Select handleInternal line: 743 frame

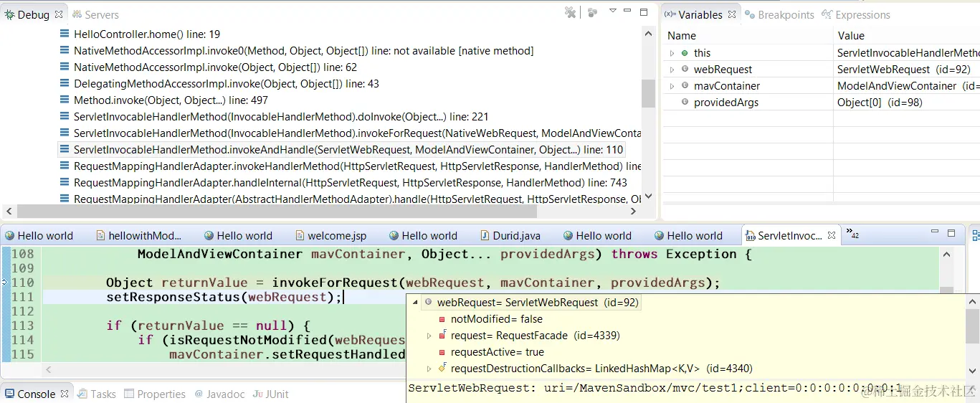(x=351, y=183)
